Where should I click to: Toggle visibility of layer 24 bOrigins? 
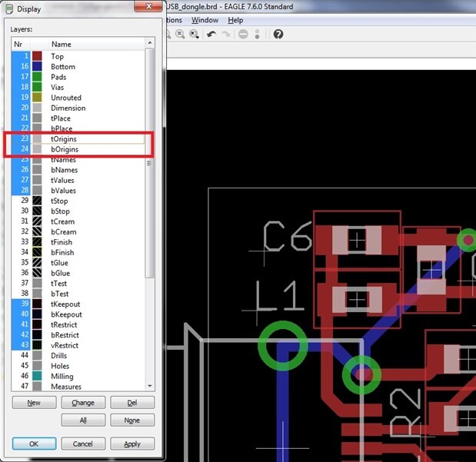click(x=21, y=149)
